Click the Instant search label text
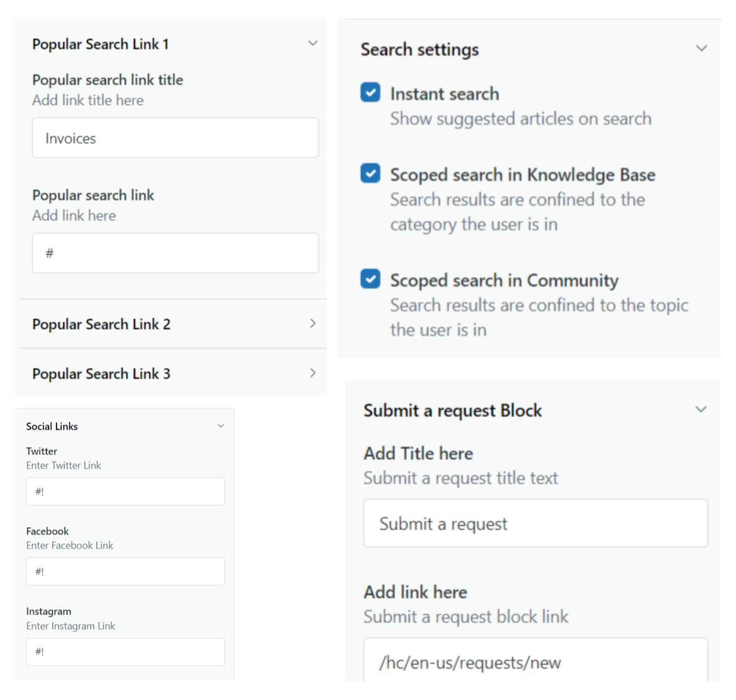 (x=444, y=94)
